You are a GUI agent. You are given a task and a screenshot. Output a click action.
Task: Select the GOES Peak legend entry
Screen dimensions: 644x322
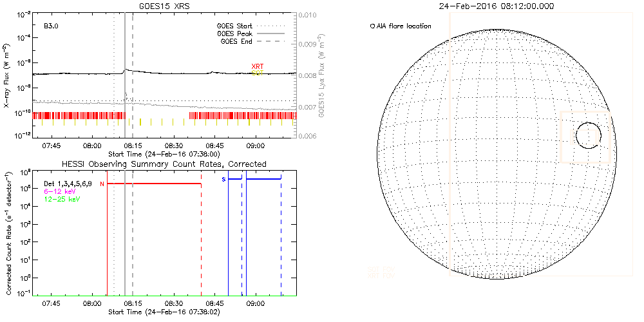(x=236, y=34)
